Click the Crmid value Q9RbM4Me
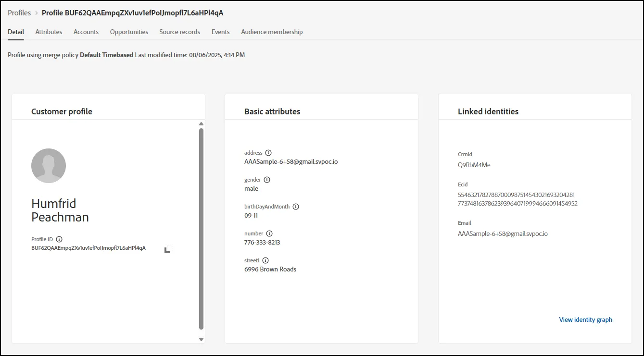644x356 pixels. click(x=474, y=165)
